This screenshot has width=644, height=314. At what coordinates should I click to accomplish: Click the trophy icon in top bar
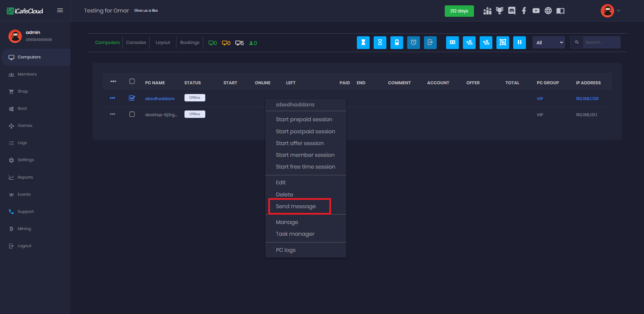point(499,11)
